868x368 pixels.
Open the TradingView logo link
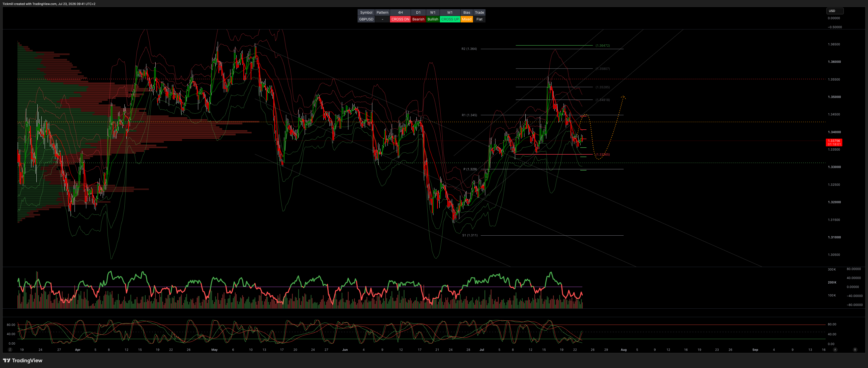23,361
